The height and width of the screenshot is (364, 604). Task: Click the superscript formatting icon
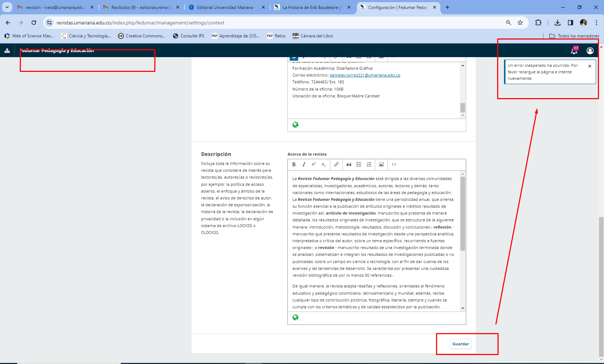point(313,165)
